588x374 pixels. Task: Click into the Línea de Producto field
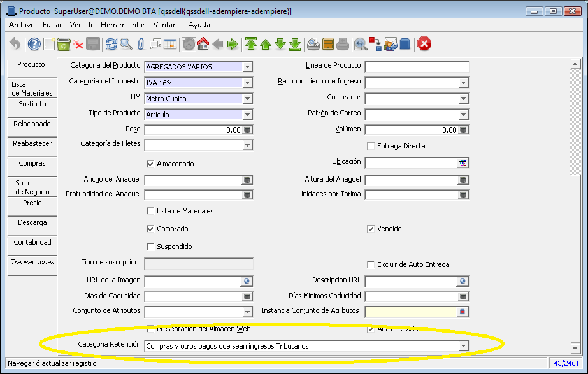coord(417,67)
